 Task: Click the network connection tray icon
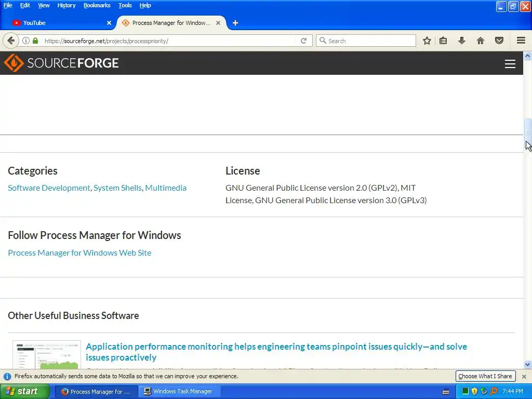[x=484, y=392]
